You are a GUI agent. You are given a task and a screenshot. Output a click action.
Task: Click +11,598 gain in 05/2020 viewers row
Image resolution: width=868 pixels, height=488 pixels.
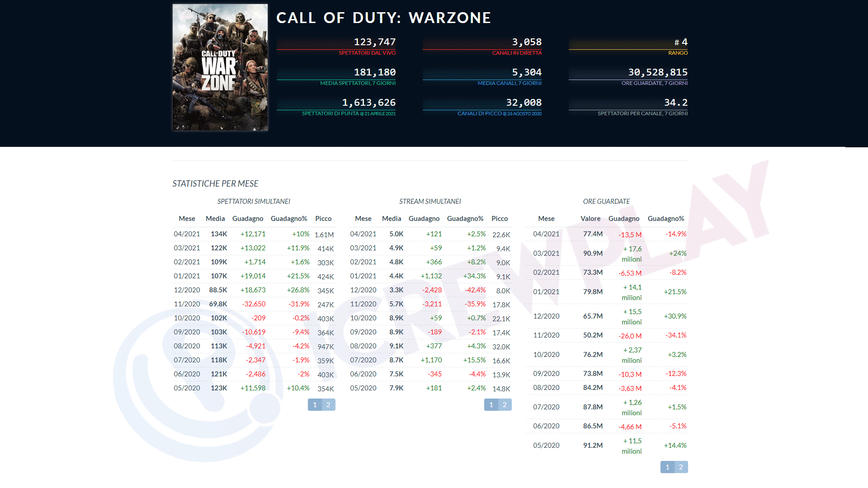point(253,388)
